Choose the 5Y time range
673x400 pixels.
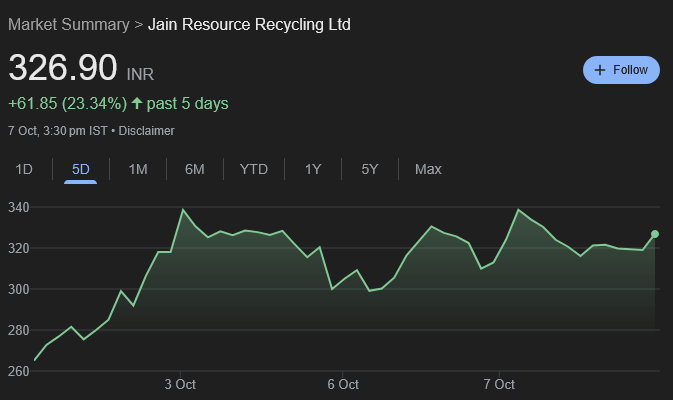370,169
